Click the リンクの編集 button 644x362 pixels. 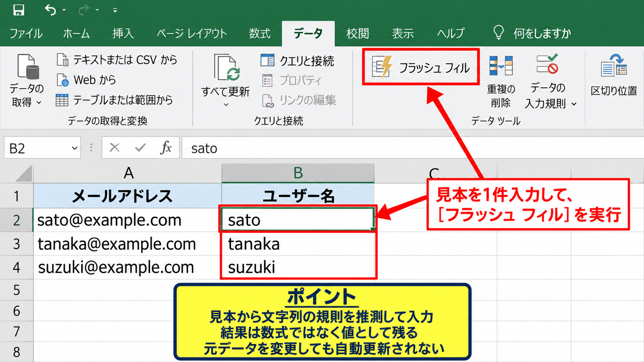coord(299,100)
